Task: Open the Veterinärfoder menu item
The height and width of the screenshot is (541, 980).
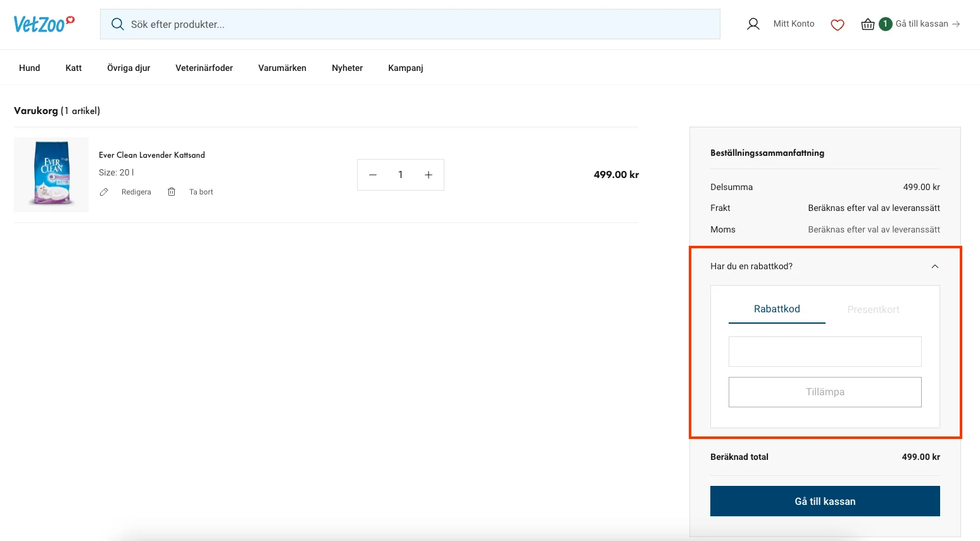Action: [204, 68]
